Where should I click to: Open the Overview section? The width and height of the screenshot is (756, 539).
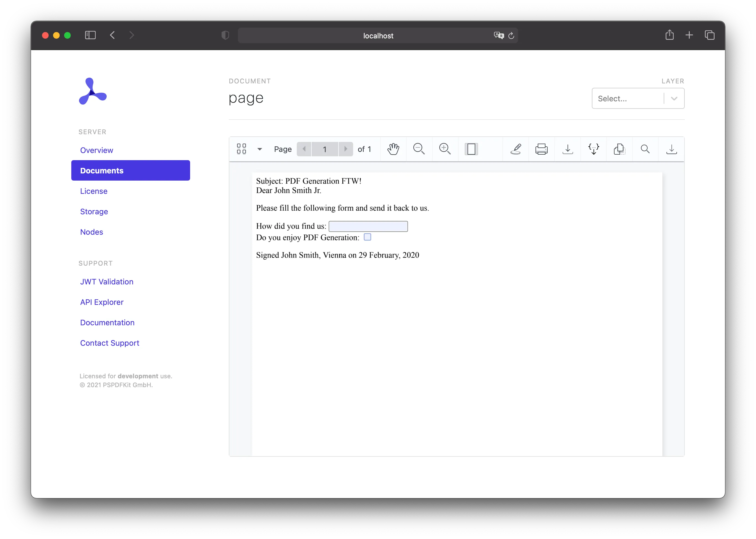(96, 150)
